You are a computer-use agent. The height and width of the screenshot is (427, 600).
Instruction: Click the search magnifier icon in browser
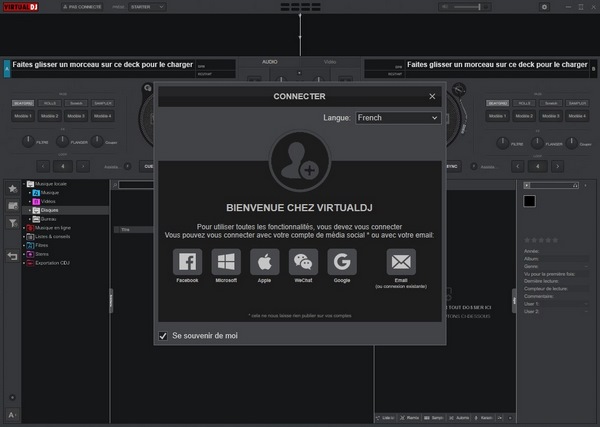pyautogui.click(x=114, y=185)
